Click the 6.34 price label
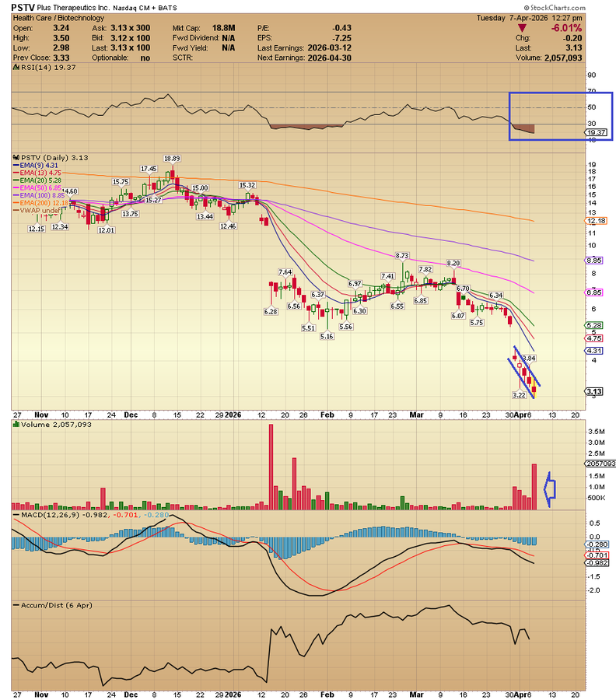The width and height of the screenshot is (616, 700). coord(496,296)
